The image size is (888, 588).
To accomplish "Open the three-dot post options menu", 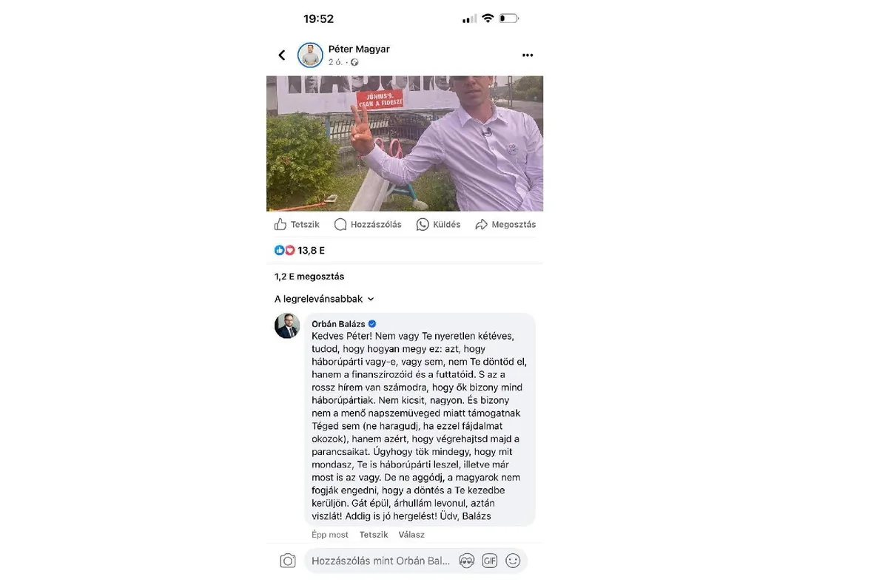I will click(528, 55).
